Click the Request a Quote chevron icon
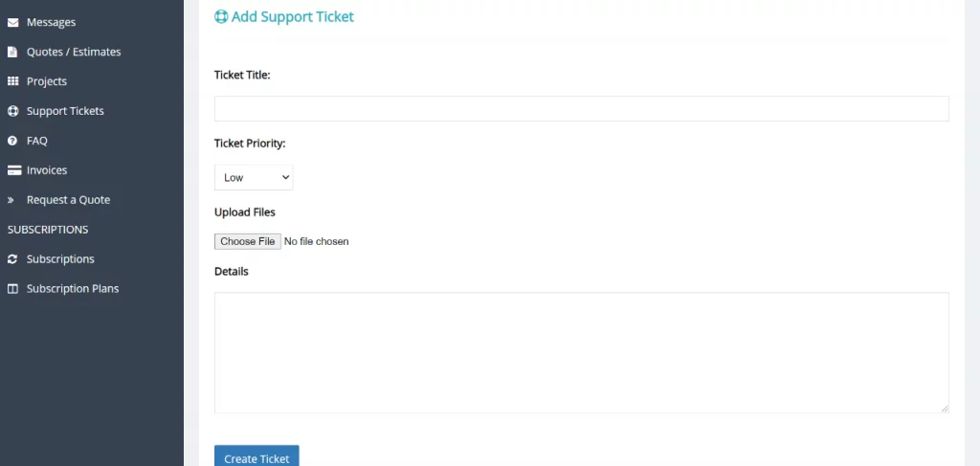 11,200
